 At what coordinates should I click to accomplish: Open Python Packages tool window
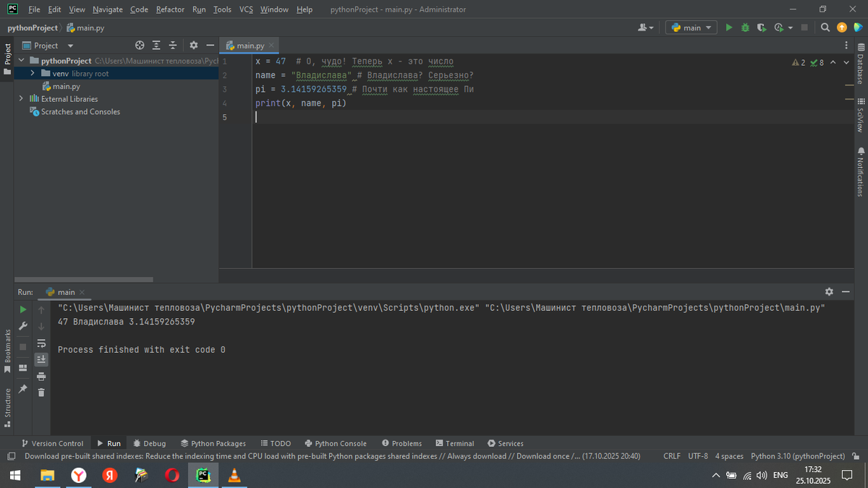pyautogui.click(x=213, y=443)
